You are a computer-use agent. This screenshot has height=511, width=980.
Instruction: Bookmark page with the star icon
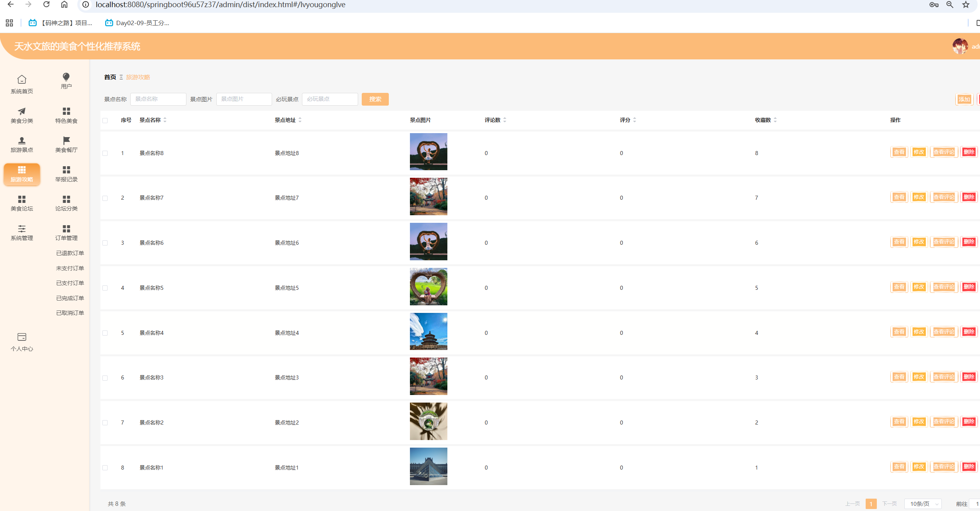coord(966,4)
